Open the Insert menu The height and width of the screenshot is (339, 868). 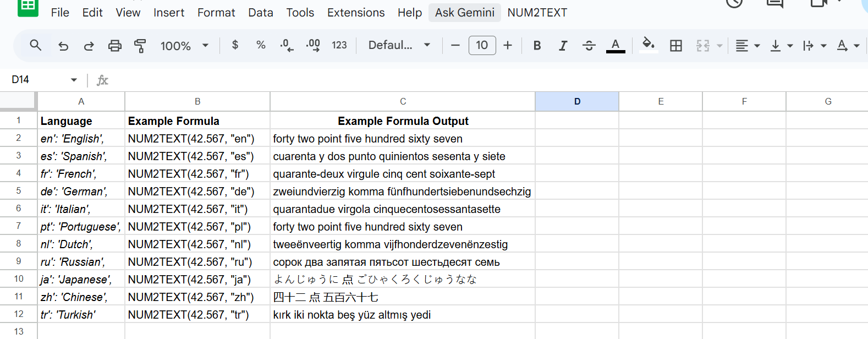[169, 12]
